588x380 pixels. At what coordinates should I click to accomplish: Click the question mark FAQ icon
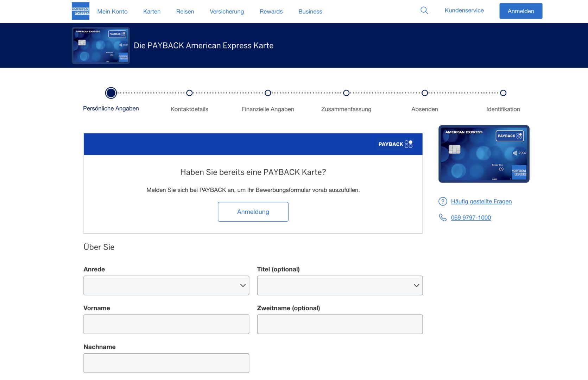click(x=443, y=202)
